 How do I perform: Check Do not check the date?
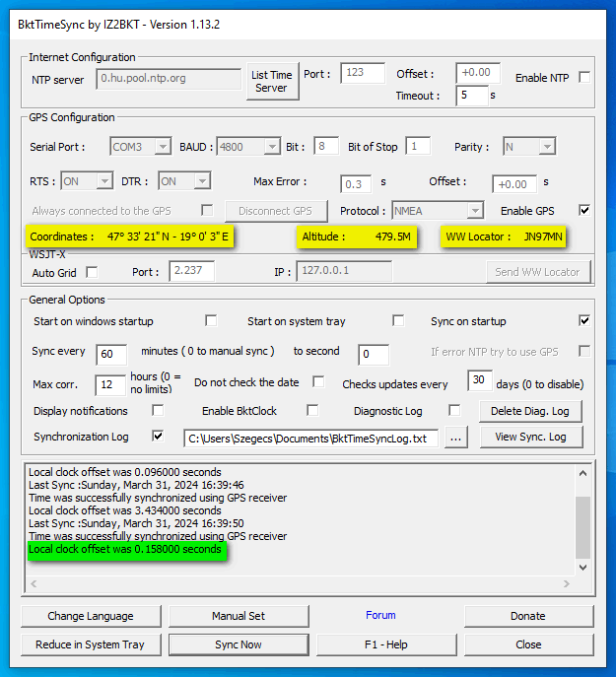pyautogui.click(x=318, y=381)
